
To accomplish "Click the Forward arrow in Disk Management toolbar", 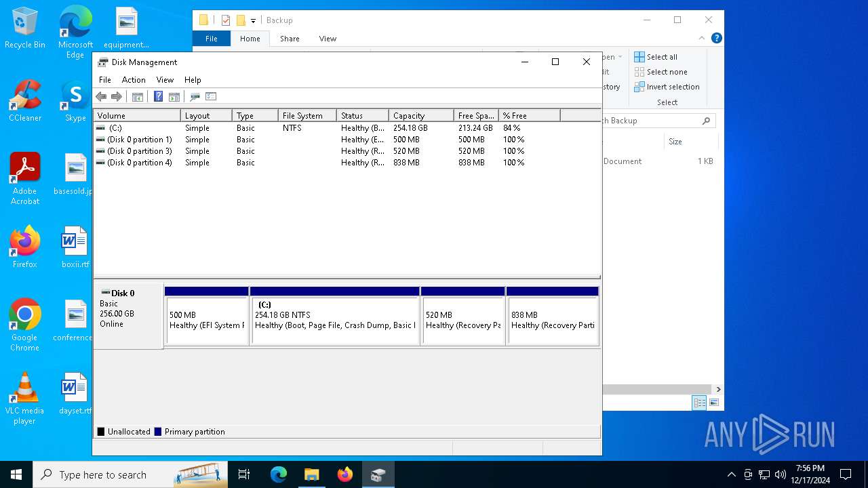I will tap(117, 96).
